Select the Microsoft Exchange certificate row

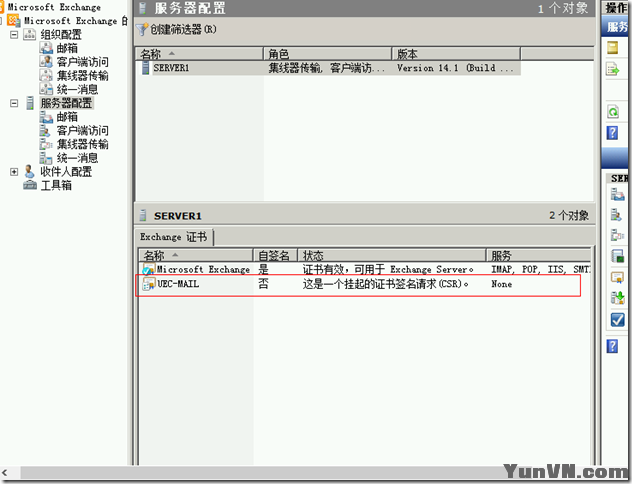click(x=365, y=269)
